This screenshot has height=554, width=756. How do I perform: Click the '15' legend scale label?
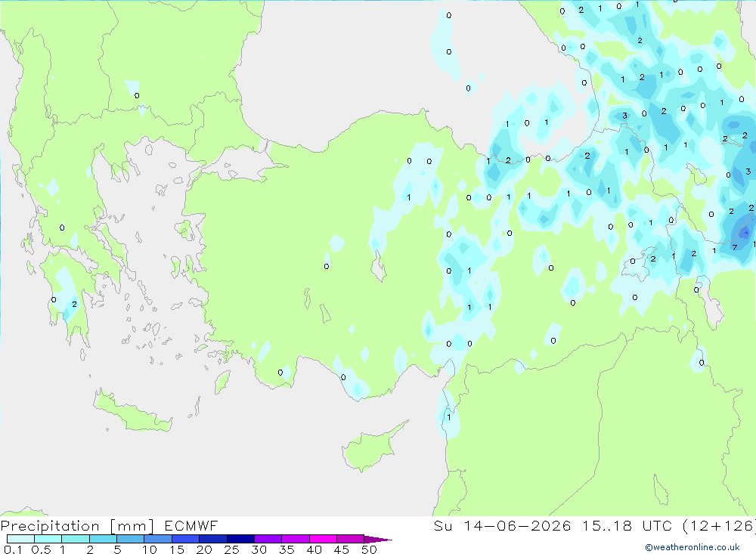pyautogui.click(x=176, y=549)
